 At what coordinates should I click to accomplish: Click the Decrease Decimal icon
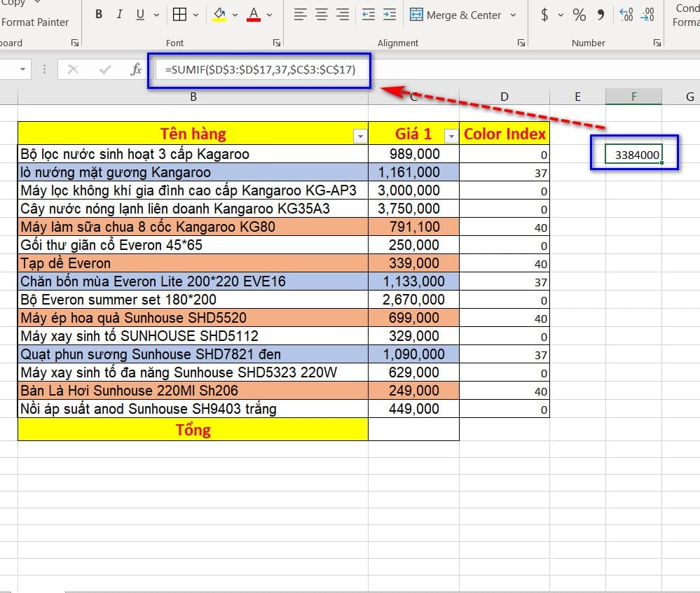(649, 15)
